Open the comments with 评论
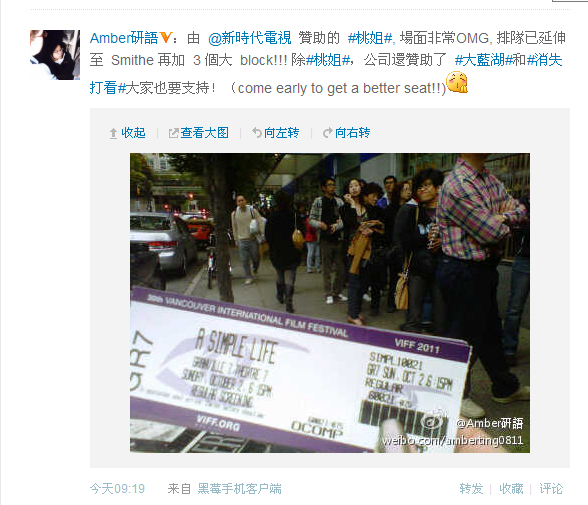588x505 pixels. tap(550, 489)
